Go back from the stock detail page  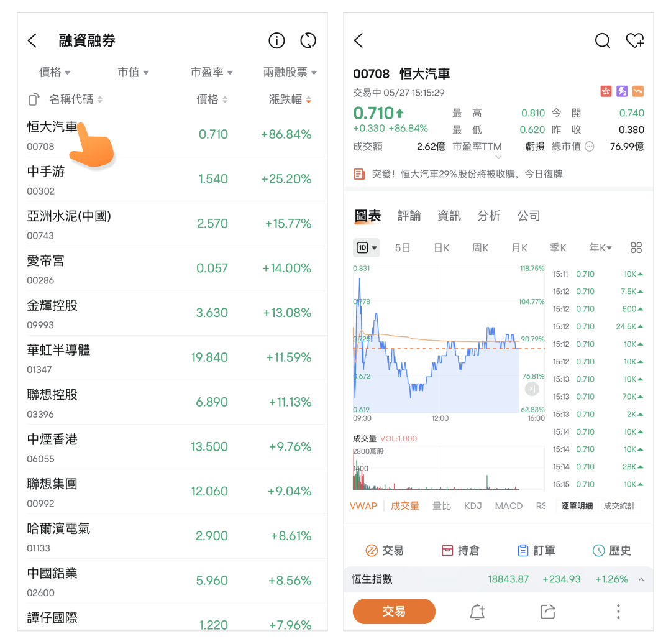pos(358,41)
